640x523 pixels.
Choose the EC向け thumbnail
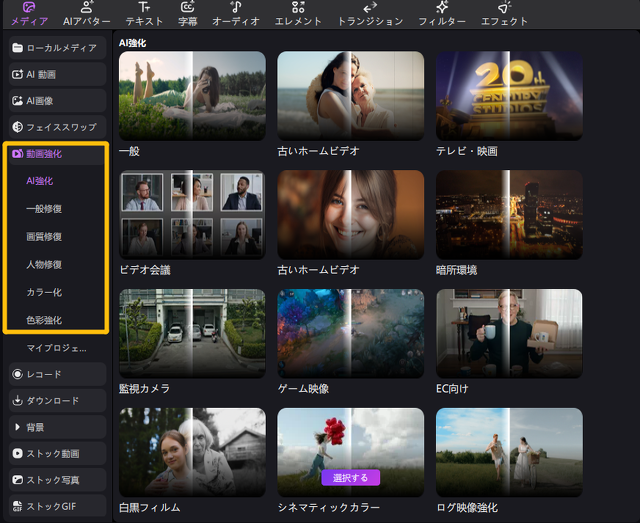(509, 334)
